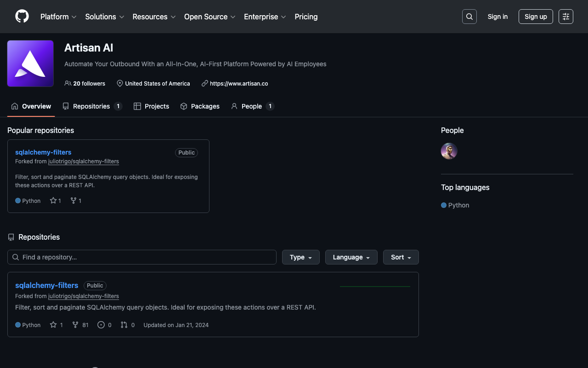
Task: Open appearance settings icon in header
Action: click(x=565, y=17)
